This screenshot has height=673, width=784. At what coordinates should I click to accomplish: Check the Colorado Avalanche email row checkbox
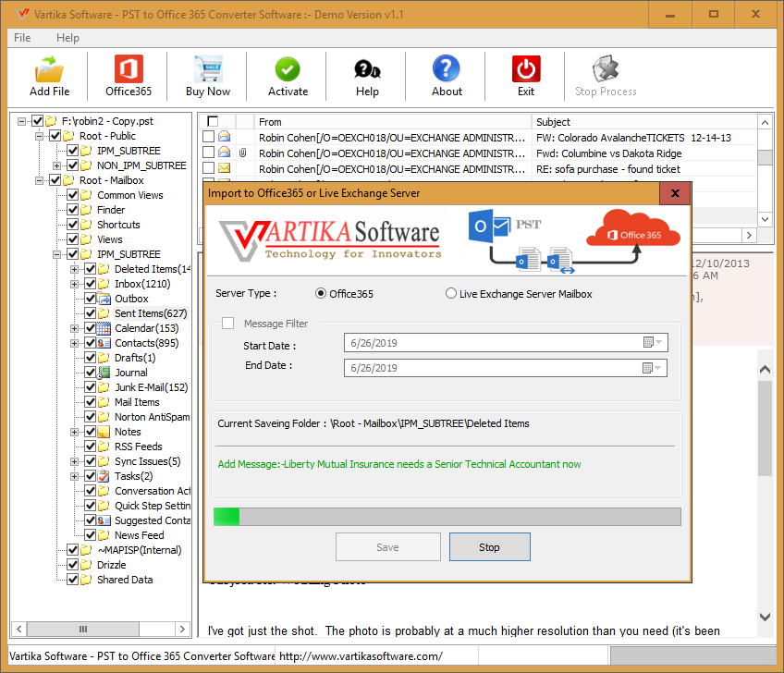click(x=209, y=137)
